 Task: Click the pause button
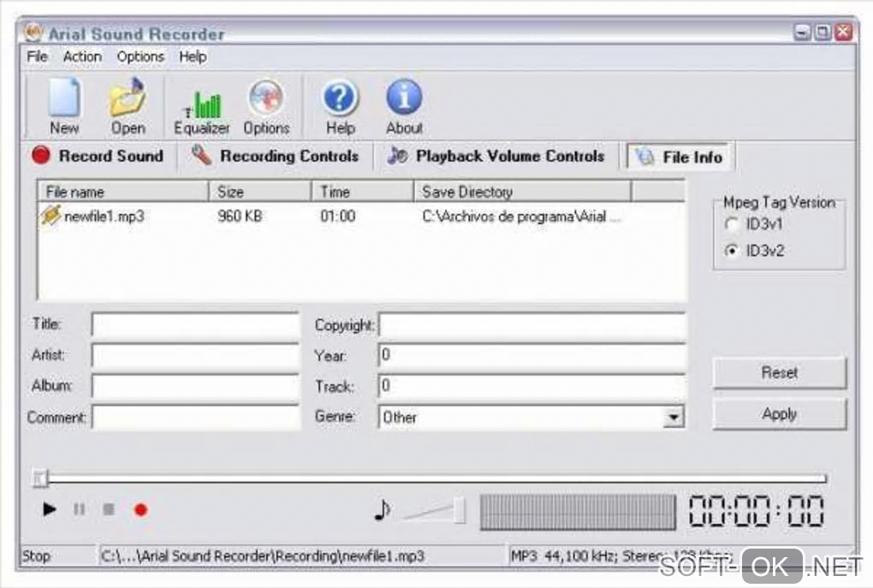click(79, 509)
